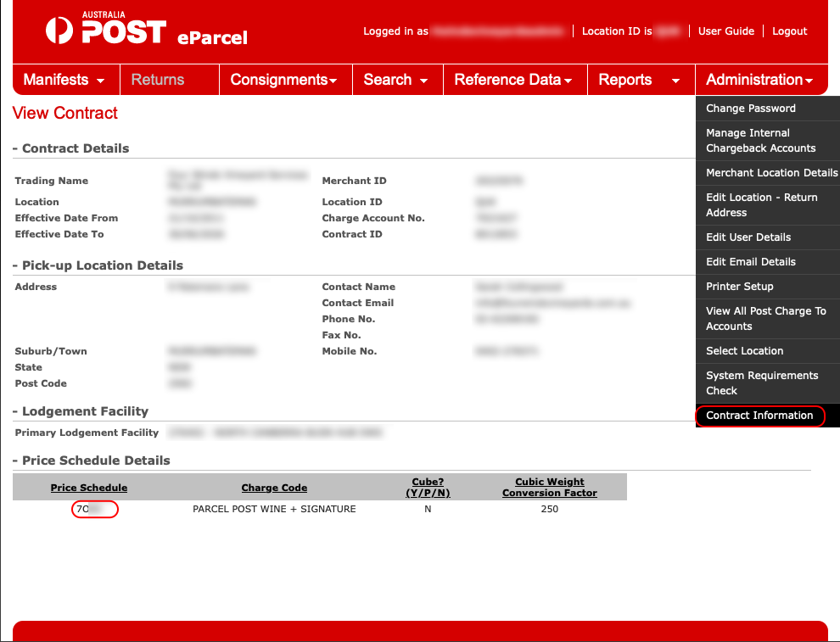Screen dimensions: 840x642
Task: Click the Post Code label
Action: [x=41, y=383]
